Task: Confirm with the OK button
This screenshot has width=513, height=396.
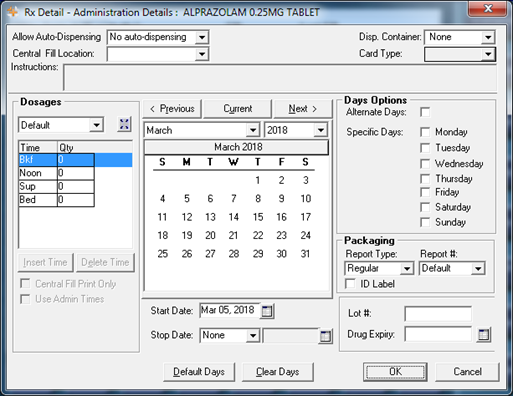Action: (395, 372)
